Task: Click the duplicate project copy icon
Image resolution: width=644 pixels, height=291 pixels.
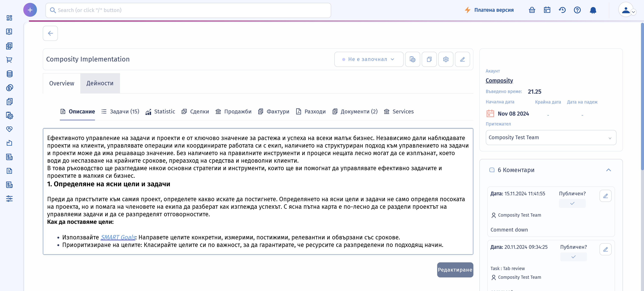Action: click(429, 59)
